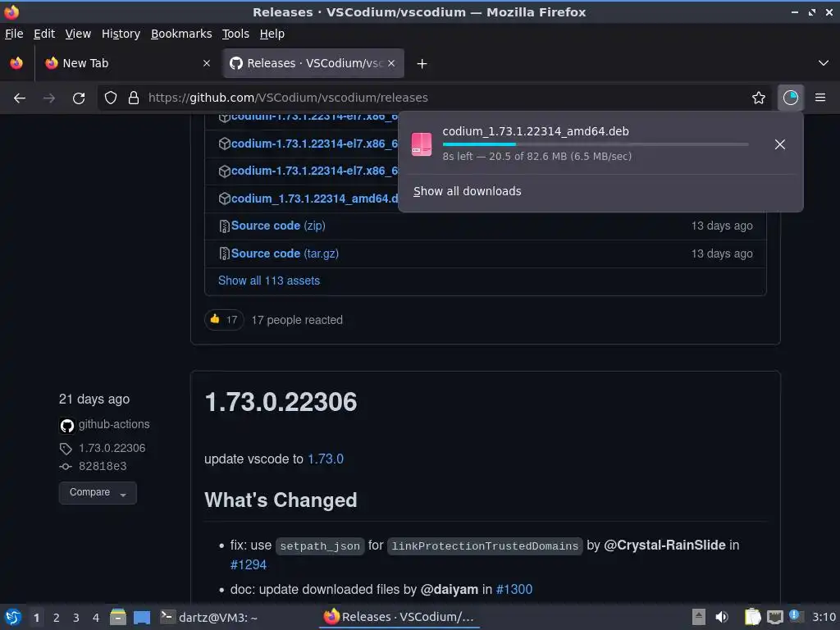This screenshot has width=840, height=630.
Task: Toggle the downloads panel toolbar button
Action: 790,98
